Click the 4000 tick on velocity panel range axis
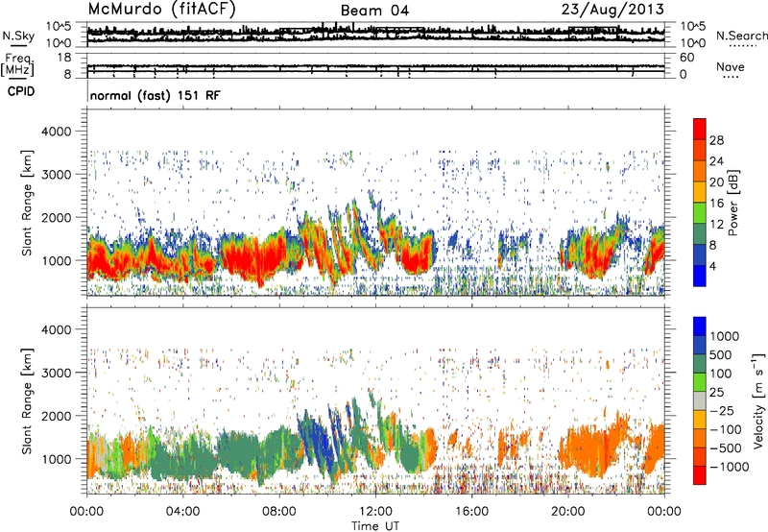Image resolution: width=768 pixels, height=532 pixels. 57,329
